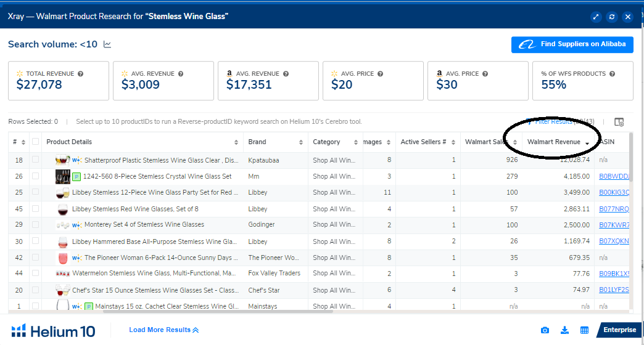
Task: Take a screenshot with the camera icon
Action: tap(545, 330)
